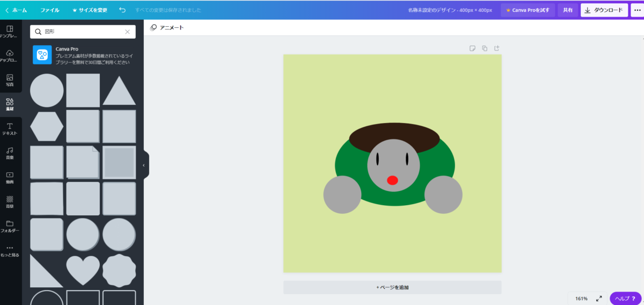Open the Uploads sidebar tab

click(x=10, y=56)
